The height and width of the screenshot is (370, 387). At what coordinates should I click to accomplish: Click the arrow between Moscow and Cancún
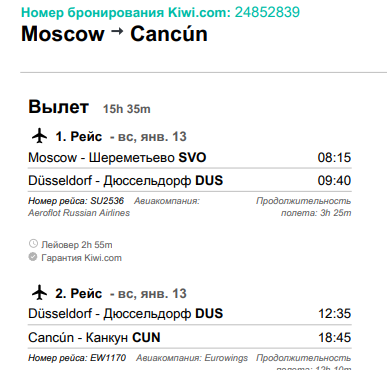click(117, 31)
